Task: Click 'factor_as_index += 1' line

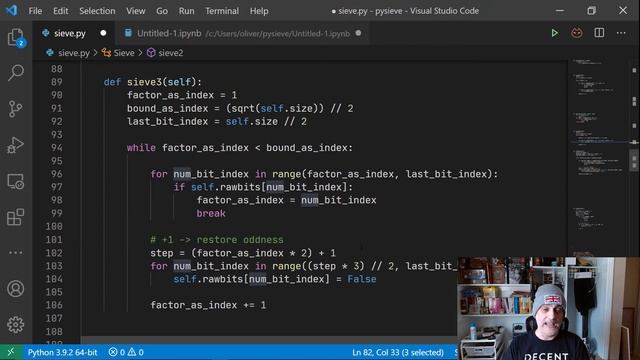Action: pyautogui.click(x=208, y=305)
